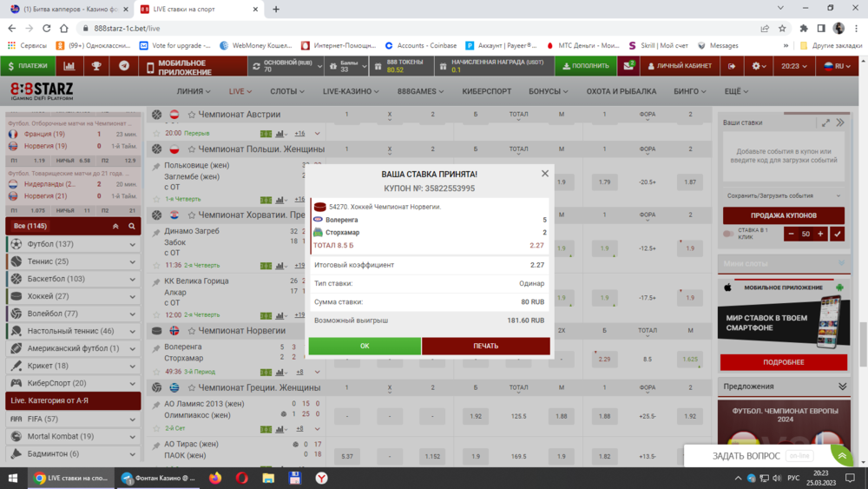Select odds 5.37 in АО Тирас row
This screenshot has height=489, width=868.
pyautogui.click(x=347, y=456)
